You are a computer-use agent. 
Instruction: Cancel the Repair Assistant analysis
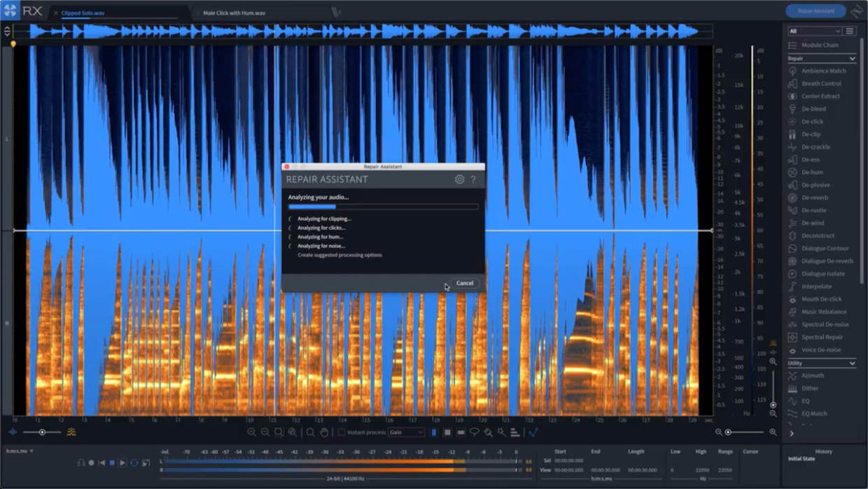[465, 283]
